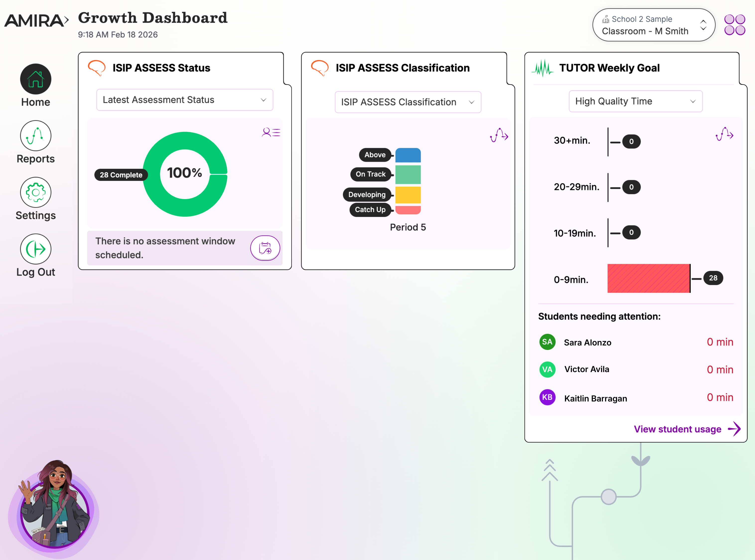Screen dimensions: 755x560
Task: Click the blue Above classification segment
Action: click(x=408, y=155)
